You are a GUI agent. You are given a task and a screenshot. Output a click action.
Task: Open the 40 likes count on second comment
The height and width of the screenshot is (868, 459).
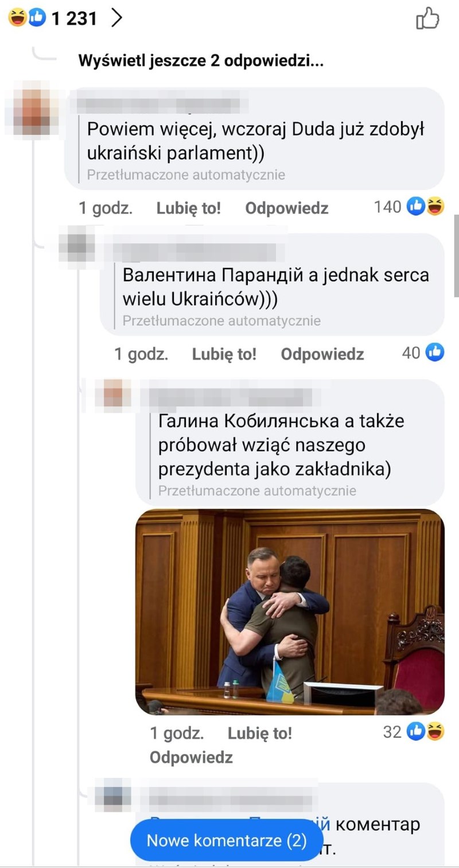[x=423, y=352]
